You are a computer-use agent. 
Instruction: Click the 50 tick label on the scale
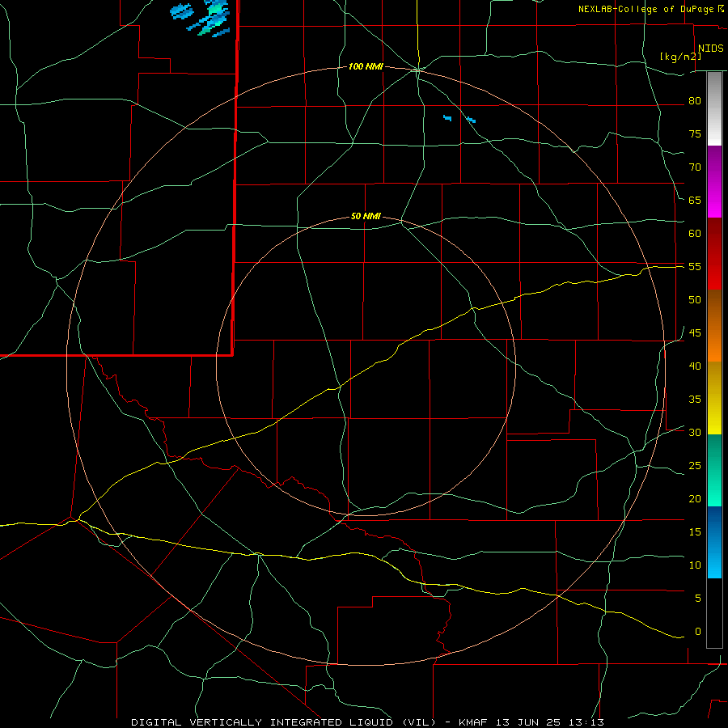click(695, 299)
